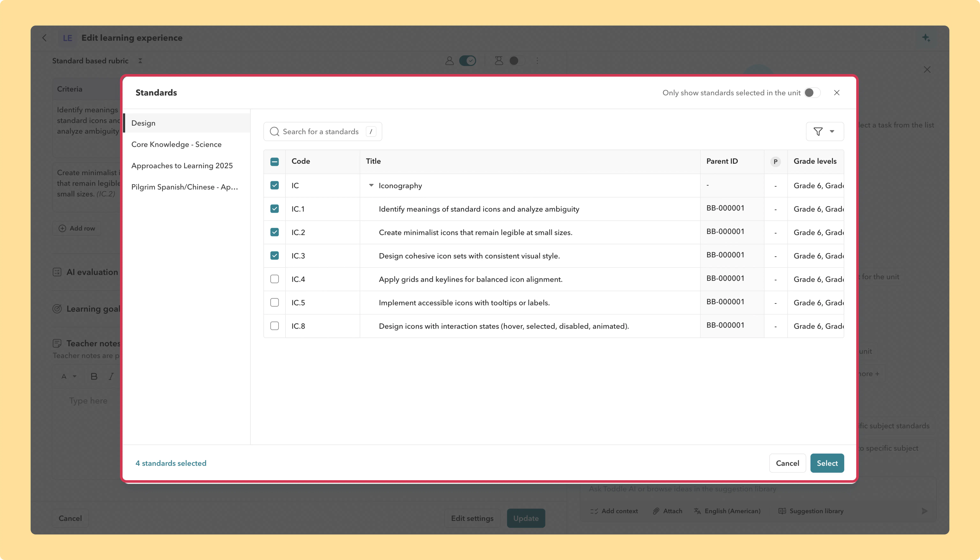The image size is (980, 560).
Task: Click the Learning goals target icon
Action: click(57, 309)
